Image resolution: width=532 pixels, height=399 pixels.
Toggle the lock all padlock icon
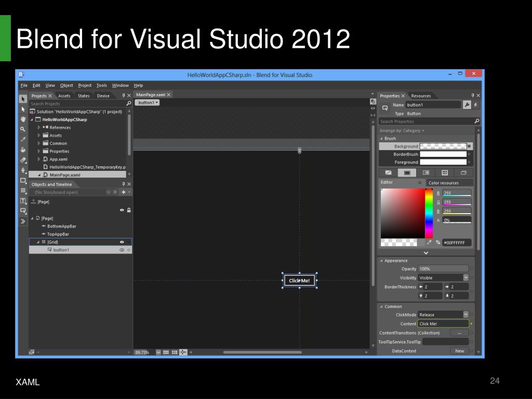tap(129, 210)
